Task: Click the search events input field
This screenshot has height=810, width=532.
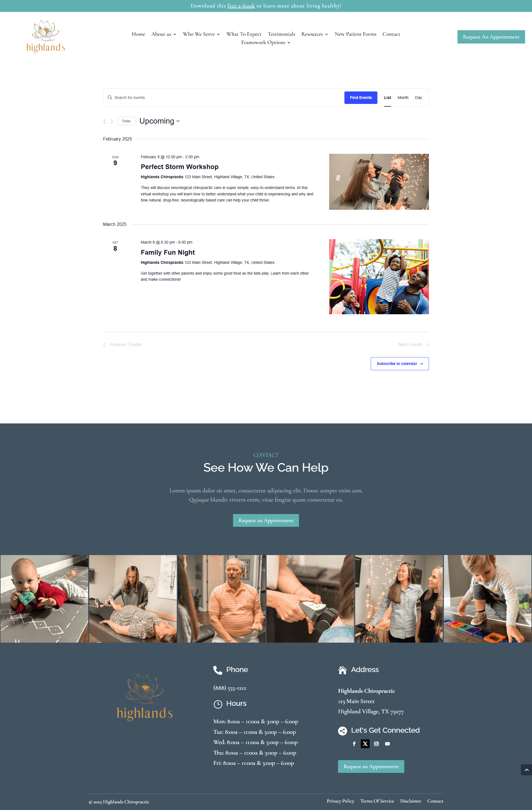Action: point(227,97)
